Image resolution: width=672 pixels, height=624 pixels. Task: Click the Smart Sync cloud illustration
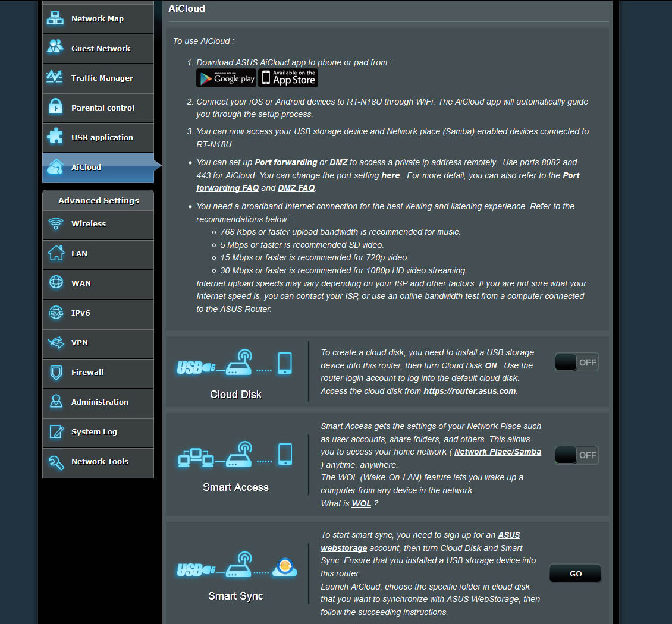[237, 565]
